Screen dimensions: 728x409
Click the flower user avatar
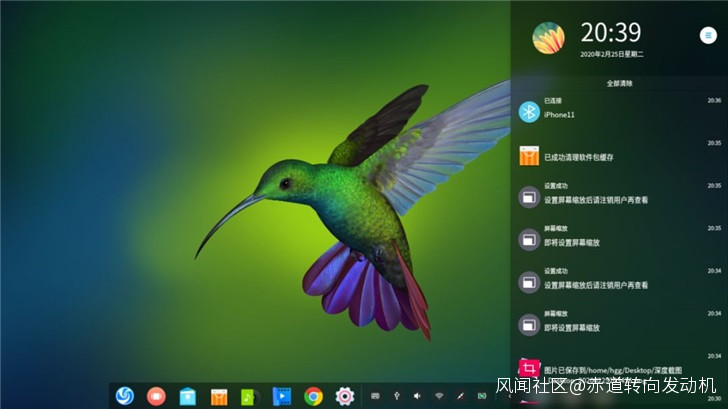click(x=548, y=38)
